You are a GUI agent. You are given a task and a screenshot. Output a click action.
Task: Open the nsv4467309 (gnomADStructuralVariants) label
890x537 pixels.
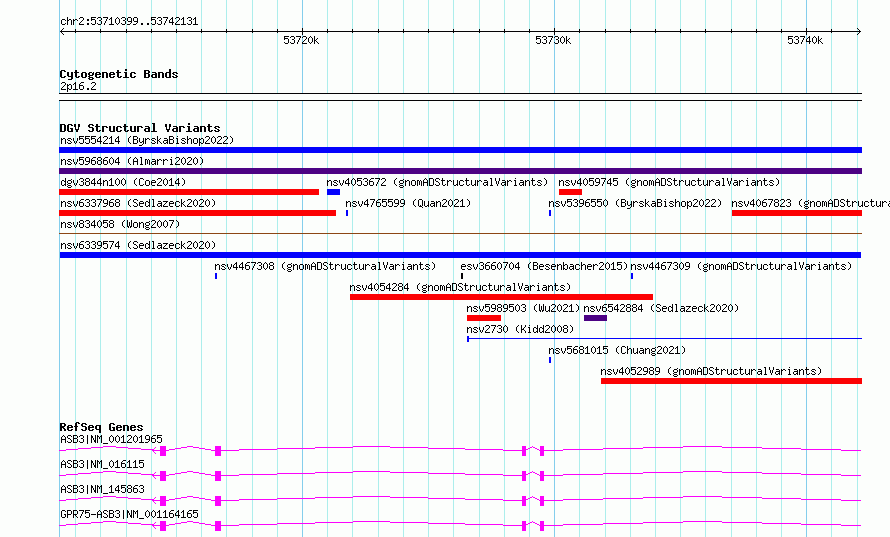point(741,266)
